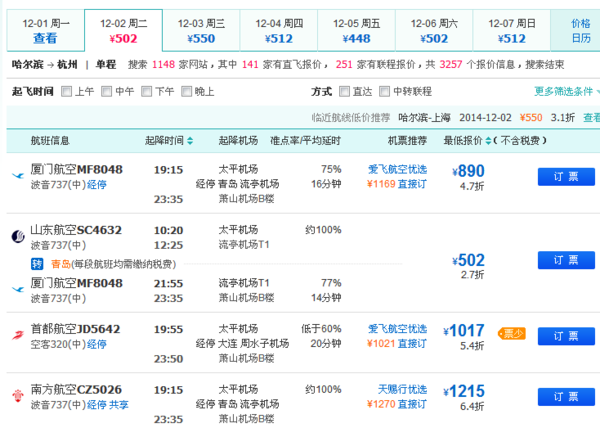Screen dimensions: 600x428
Task: Click the 哈尔滨-上海 nearby route text
Action: (x=424, y=117)
